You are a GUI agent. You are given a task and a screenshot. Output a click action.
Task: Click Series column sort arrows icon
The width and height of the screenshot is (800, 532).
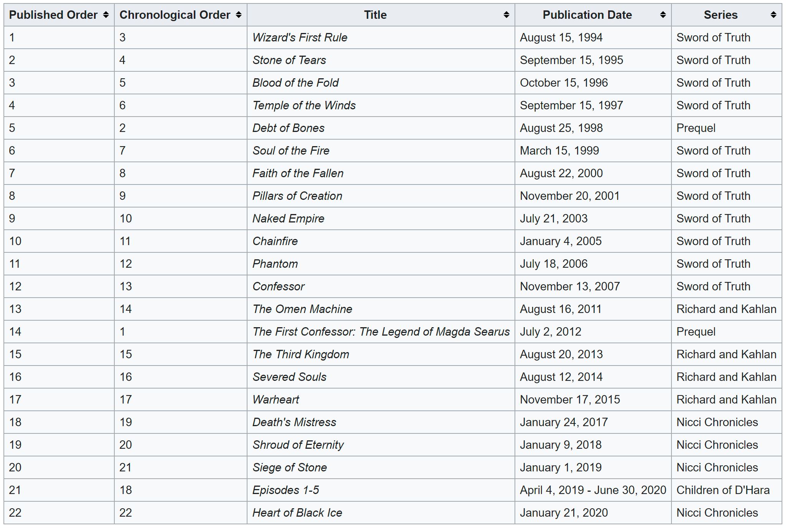(x=773, y=15)
